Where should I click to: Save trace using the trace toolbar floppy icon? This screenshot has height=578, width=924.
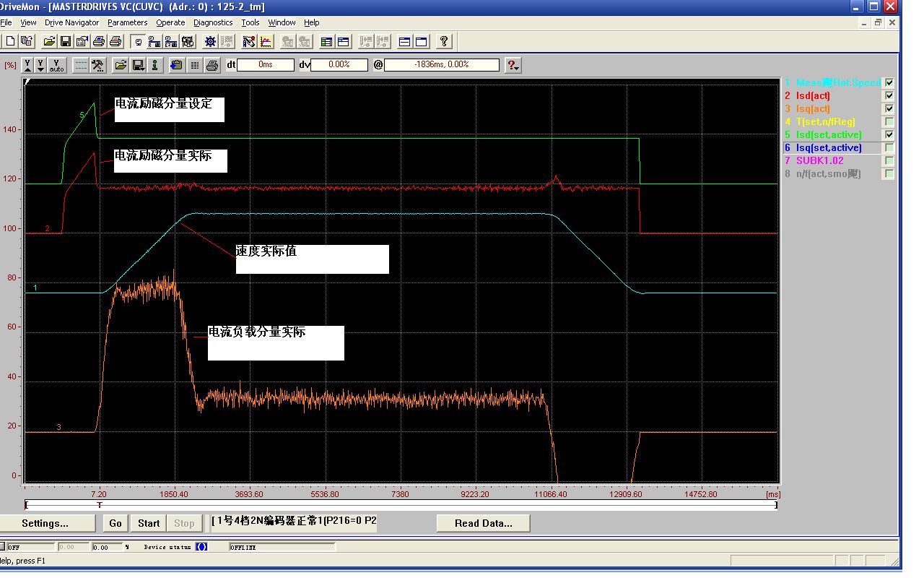tap(137, 65)
